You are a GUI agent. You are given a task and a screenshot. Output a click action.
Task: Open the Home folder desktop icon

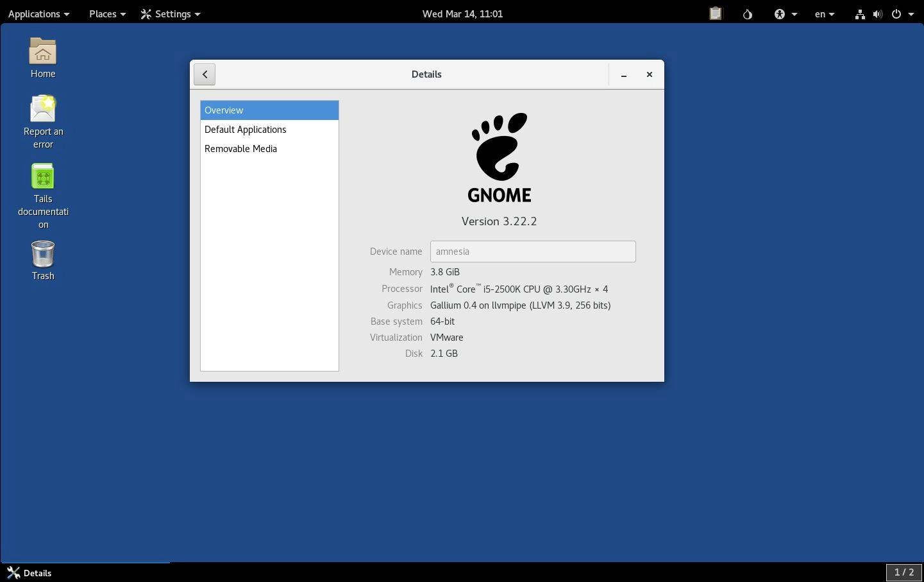coord(43,58)
